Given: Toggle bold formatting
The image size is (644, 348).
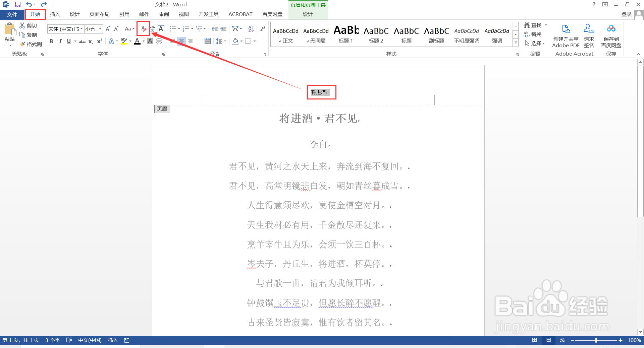Looking at the screenshot, I should pos(51,41).
